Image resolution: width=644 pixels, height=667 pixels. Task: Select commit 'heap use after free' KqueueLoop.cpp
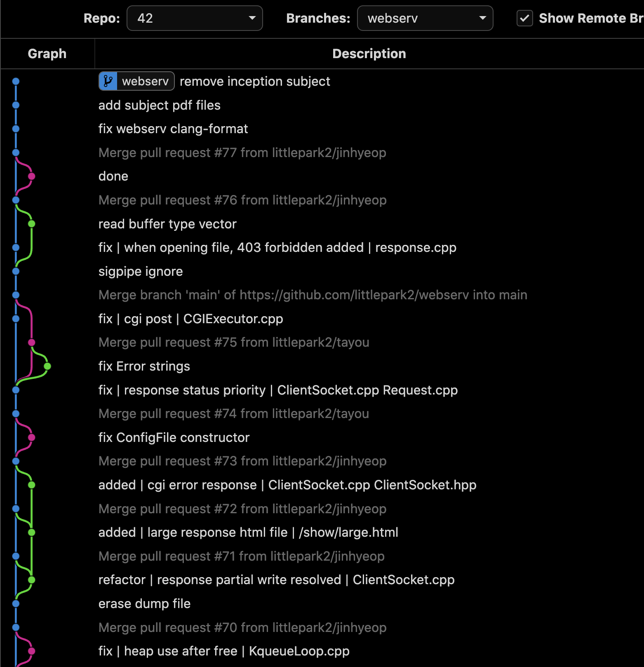[x=224, y=651]
